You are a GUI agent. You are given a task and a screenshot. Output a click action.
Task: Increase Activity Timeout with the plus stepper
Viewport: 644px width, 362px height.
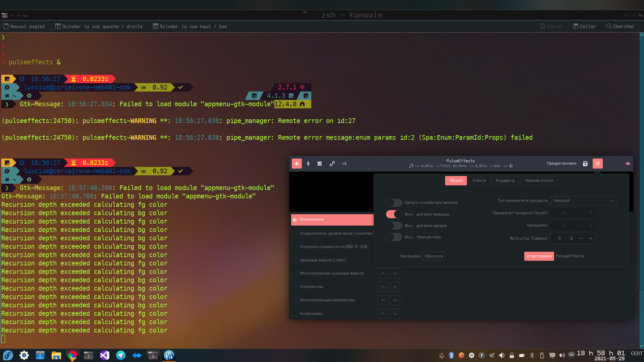pos(591,238)
